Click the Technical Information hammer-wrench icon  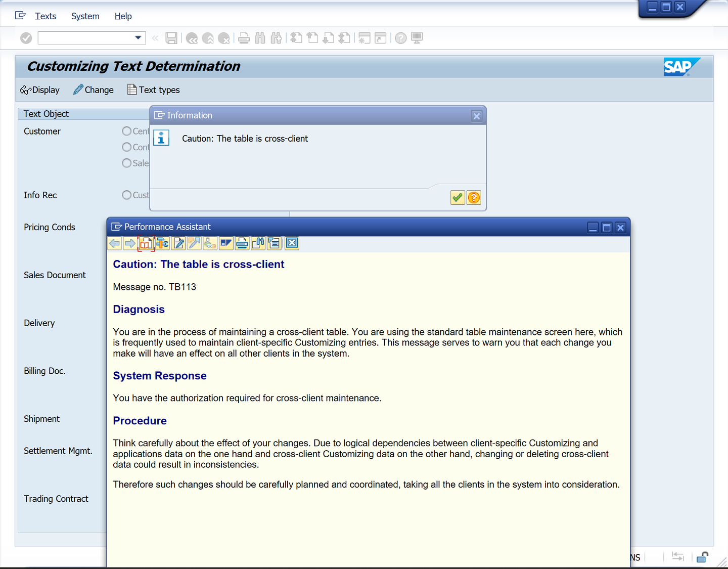pos(162,243)
